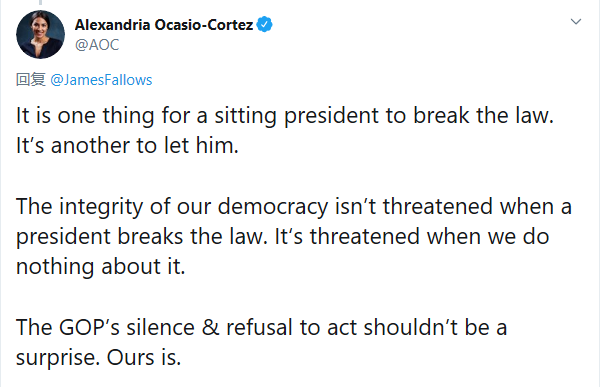Open Alexandria Ocasio-Cortez's profile avatar
This screenshot has height=387, width=611.
[41, 34]
